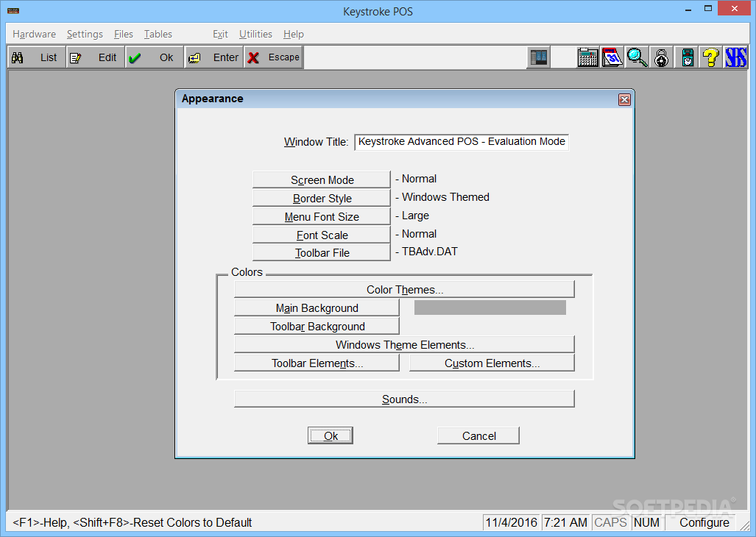Click the Cancel button in the Appearance dialog

point(478,435)
